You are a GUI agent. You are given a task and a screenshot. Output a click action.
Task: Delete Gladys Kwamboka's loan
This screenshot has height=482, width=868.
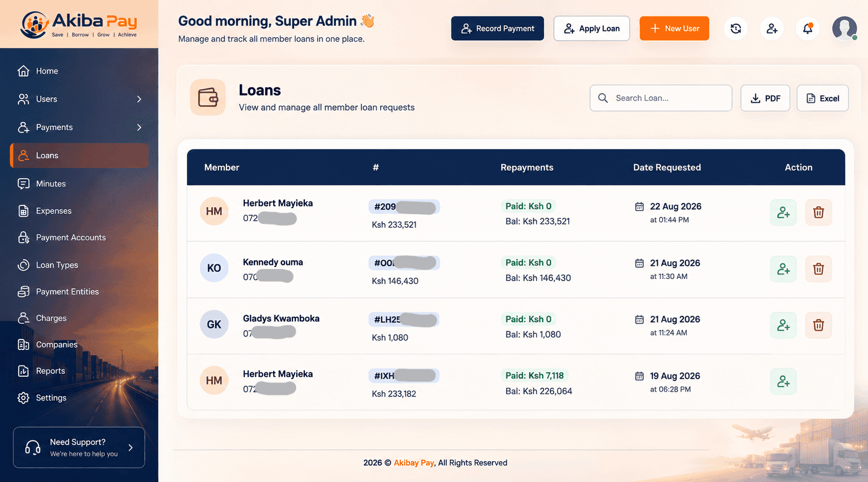pyautogui.click(x=818, y=325)
